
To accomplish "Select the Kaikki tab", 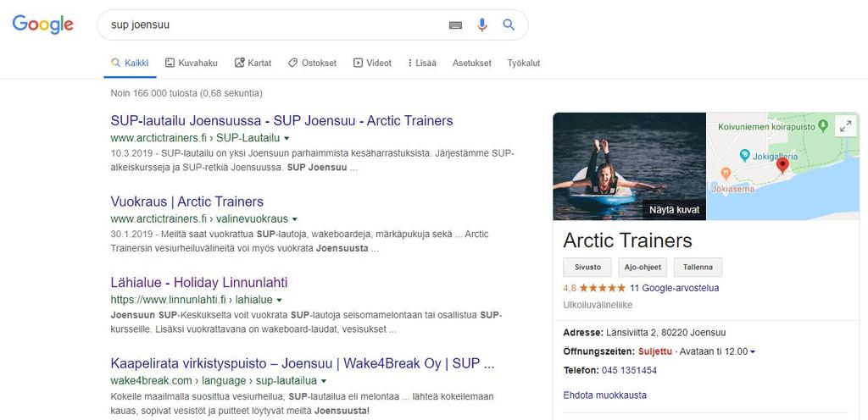I will tap(130, 63).
